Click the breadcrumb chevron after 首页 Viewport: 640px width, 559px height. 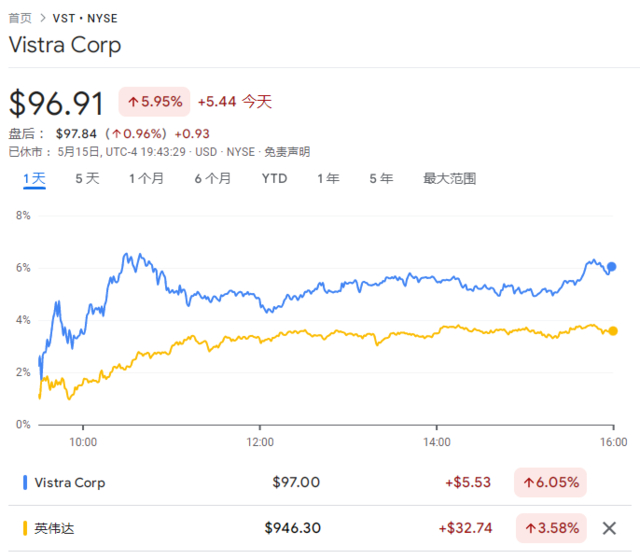pyautogui.click(x=42, y=18)
